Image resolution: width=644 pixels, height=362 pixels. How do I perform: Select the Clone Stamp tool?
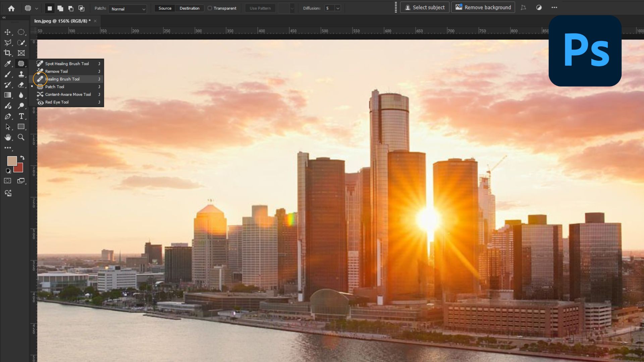click(x=21, y=74)
